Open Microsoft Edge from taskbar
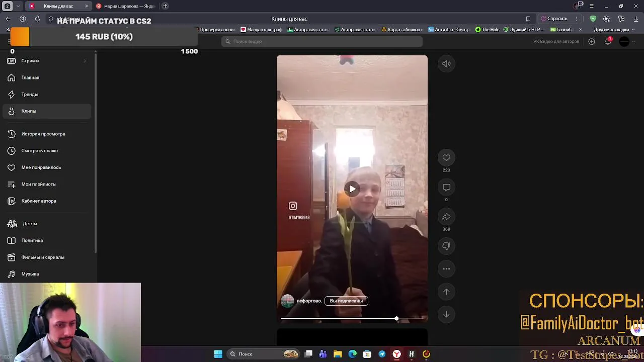The width and height of the screenshot is (644, 362). click(x=352, y=354)
